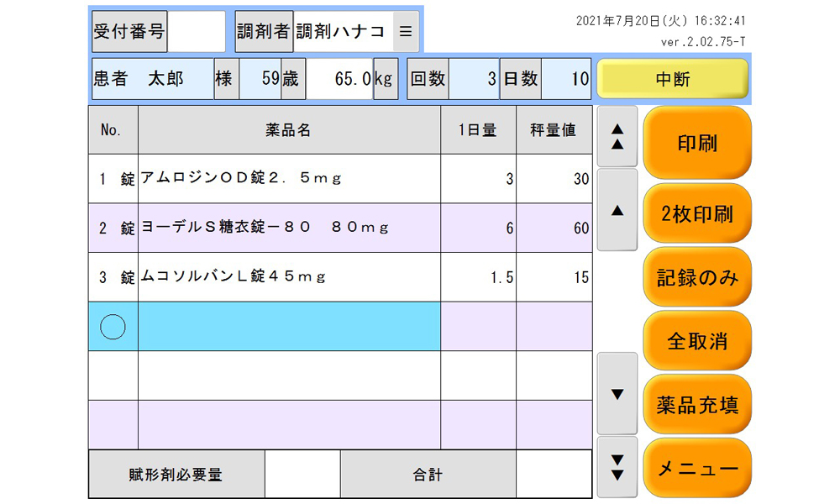Jump to bottom with double down arrows
The height and width of the screenshot is (504, 840).
click(617, 467)
